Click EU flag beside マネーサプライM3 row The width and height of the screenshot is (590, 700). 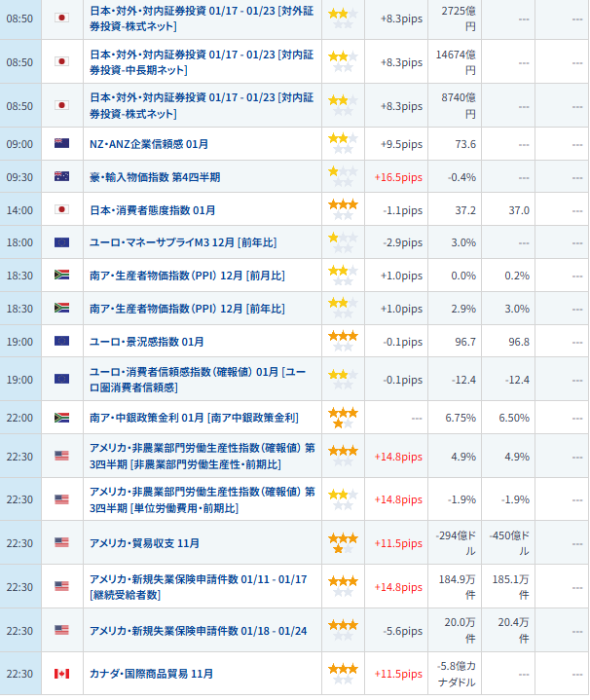pos(61,242)
